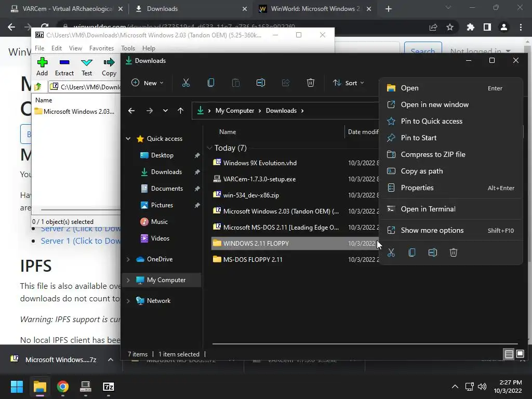Go up one folder level in Explorer
Screen dimensions: 532x399
coord(180,111)
